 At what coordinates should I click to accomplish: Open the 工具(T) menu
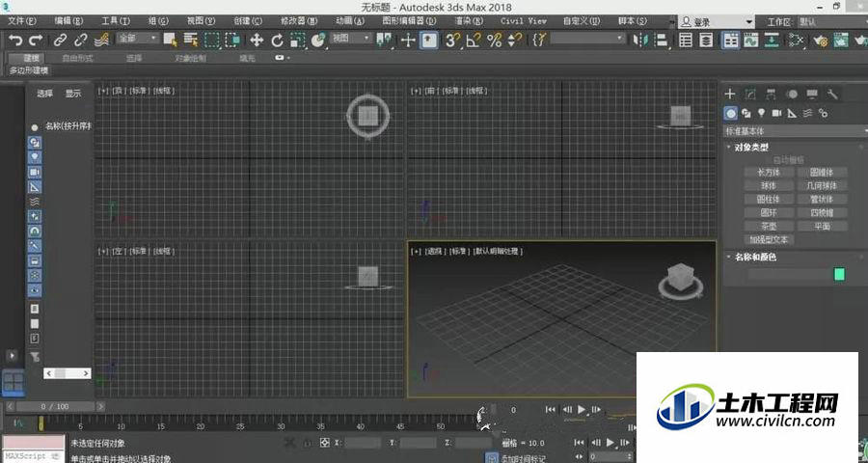(x=116, y=20)
